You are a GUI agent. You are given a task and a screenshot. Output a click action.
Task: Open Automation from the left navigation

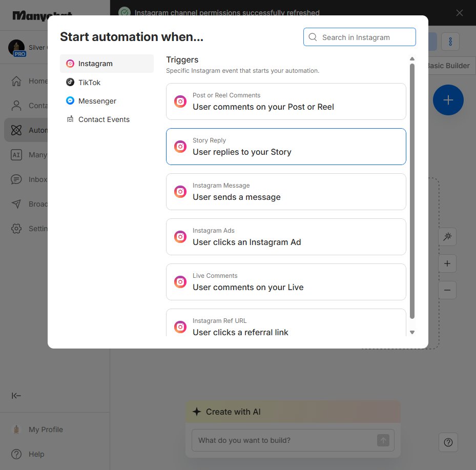(27, 130)
